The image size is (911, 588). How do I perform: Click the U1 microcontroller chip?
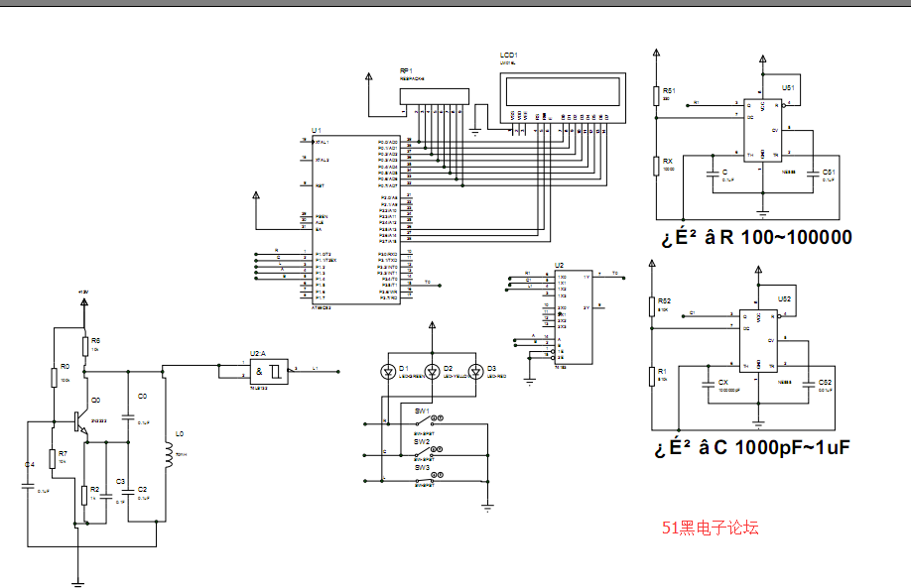355,219
